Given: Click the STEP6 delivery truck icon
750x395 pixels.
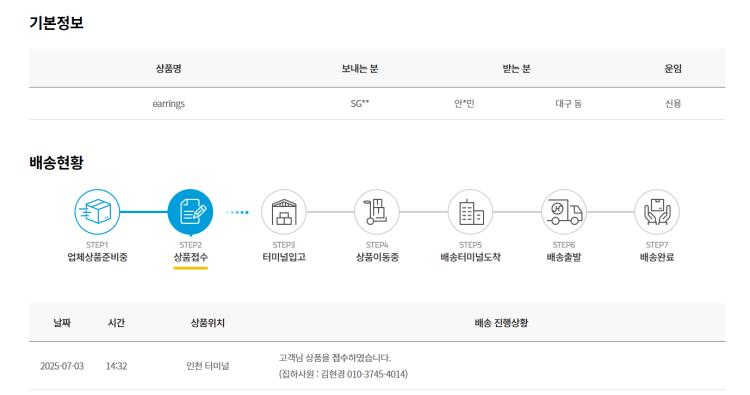Looking at the screenshot, I should point(564,212).
